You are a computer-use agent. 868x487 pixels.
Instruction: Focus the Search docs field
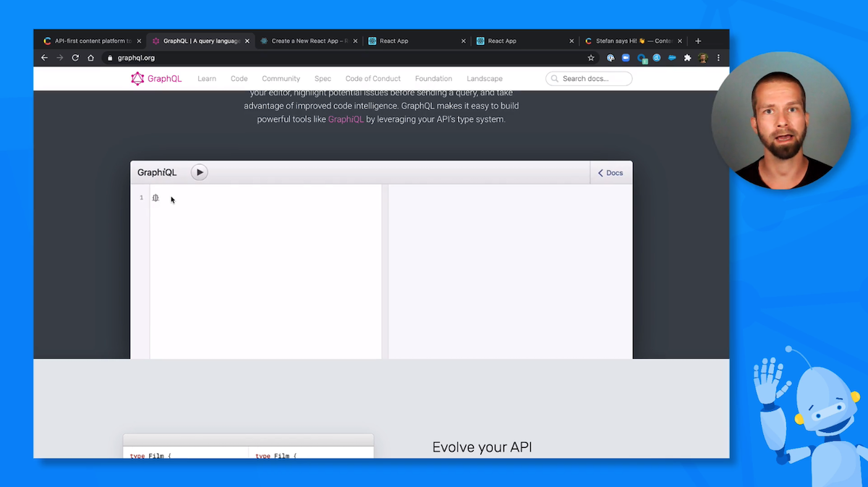pyautogui.click(x=589, y=79)
